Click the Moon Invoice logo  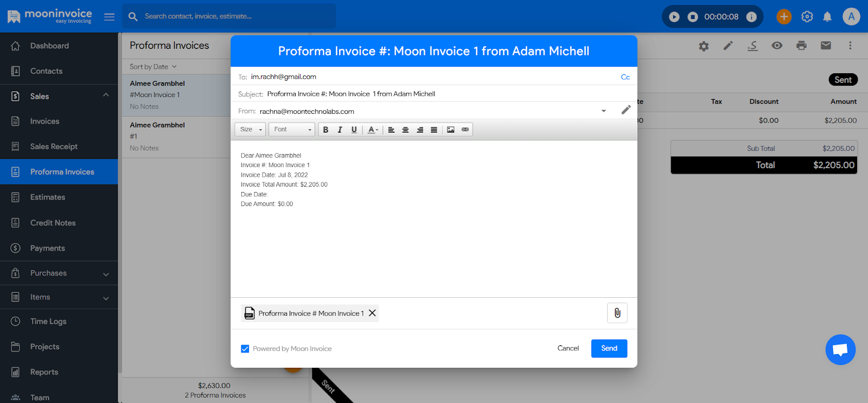[x=49, y=16]
